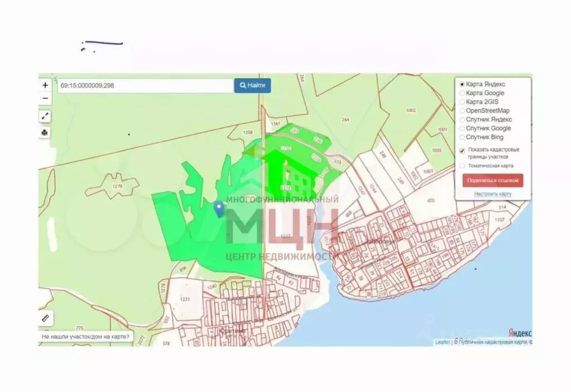Enable Тематическая карта checkbox
Viewport: 571px width, 392px height.
click(x=462, y=166)
